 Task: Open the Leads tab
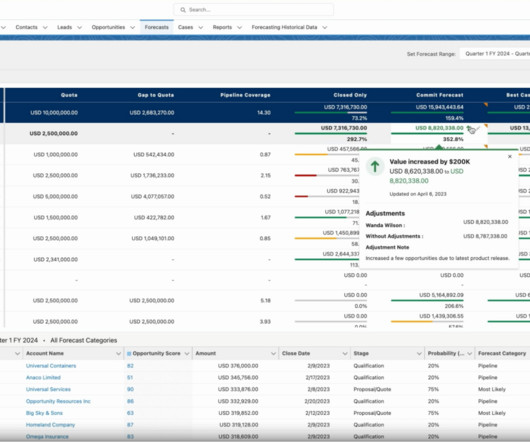(65, 27)
